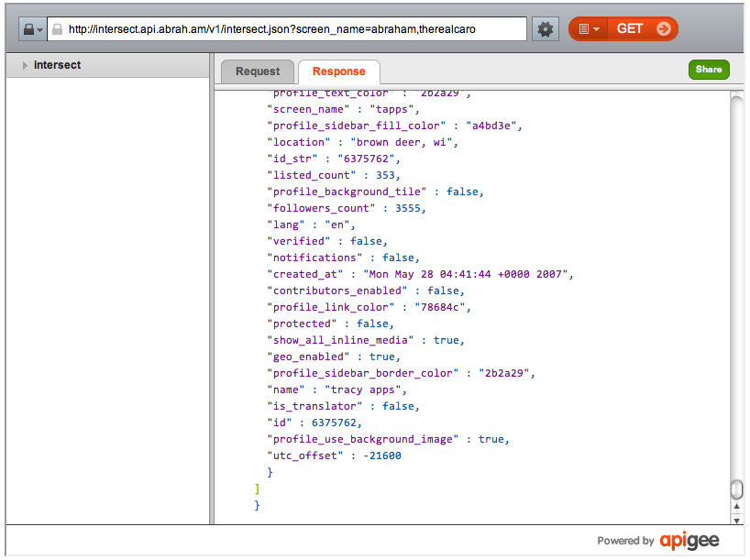Click the "id" : 6375762 line
The image size is (750, 560).
click(x=314, y=423)
